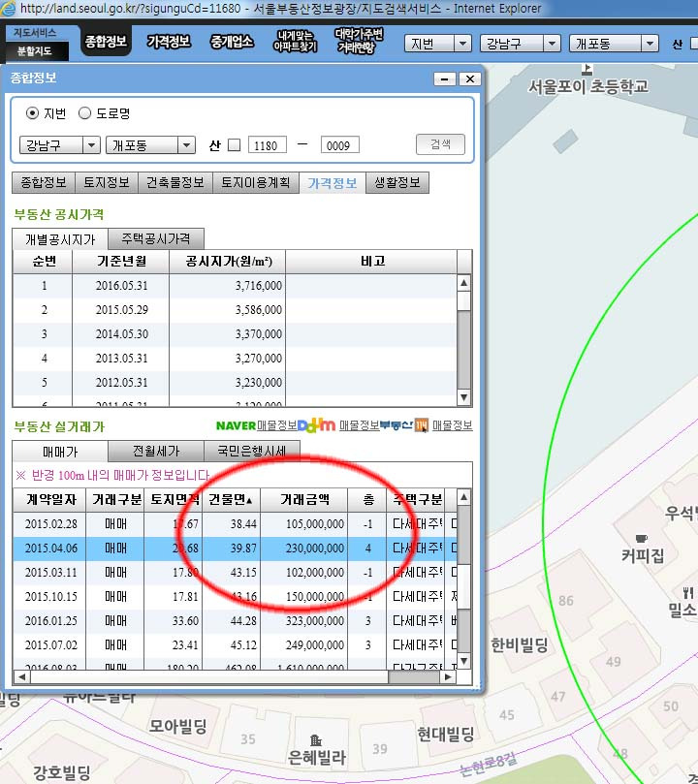Sort by 건물면 column header

pyautogui.click(x=231, y=499)
